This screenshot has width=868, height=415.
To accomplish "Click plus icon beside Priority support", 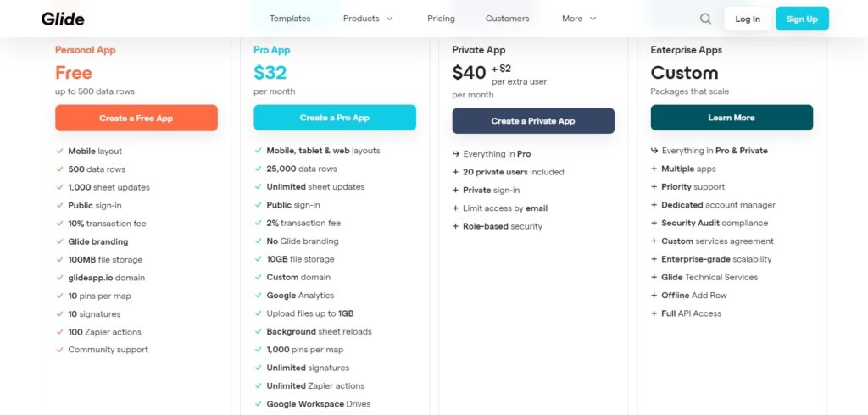I will point(654,187).
